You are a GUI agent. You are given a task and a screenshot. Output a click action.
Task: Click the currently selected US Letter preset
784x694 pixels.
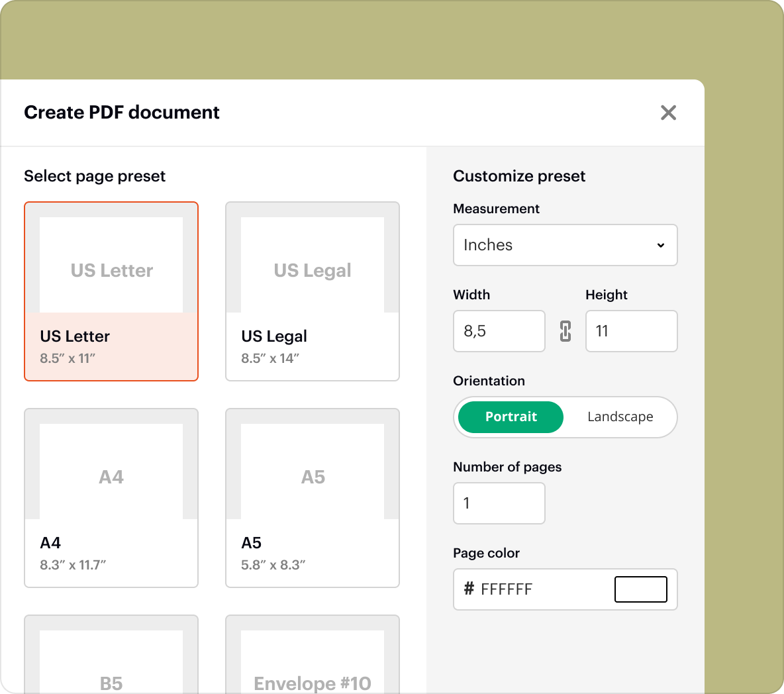tap(111, 291)
